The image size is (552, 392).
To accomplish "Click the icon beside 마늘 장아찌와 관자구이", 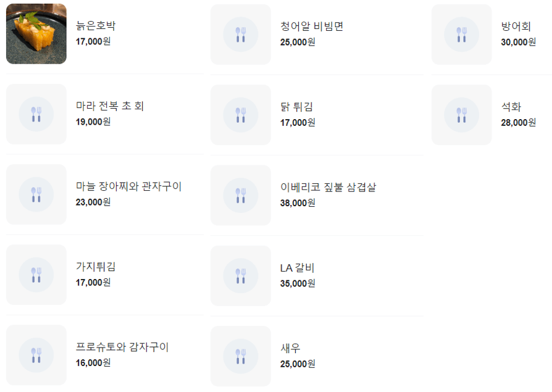I will 36,195.
